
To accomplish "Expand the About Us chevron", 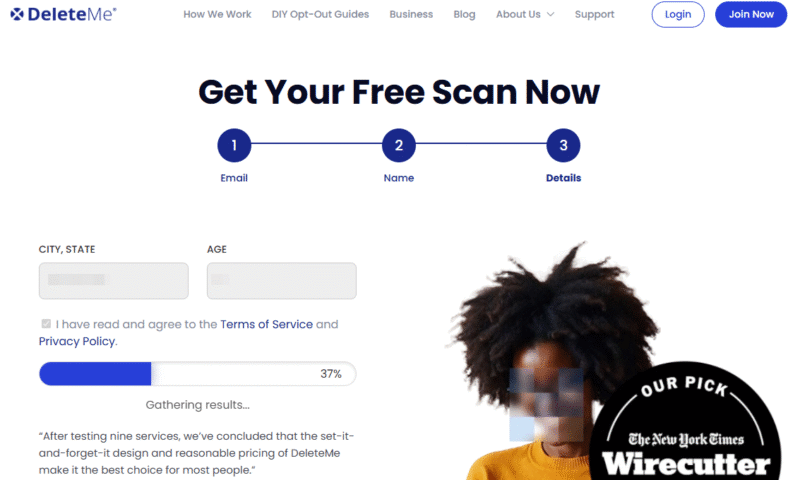I will tap(551, 15).
